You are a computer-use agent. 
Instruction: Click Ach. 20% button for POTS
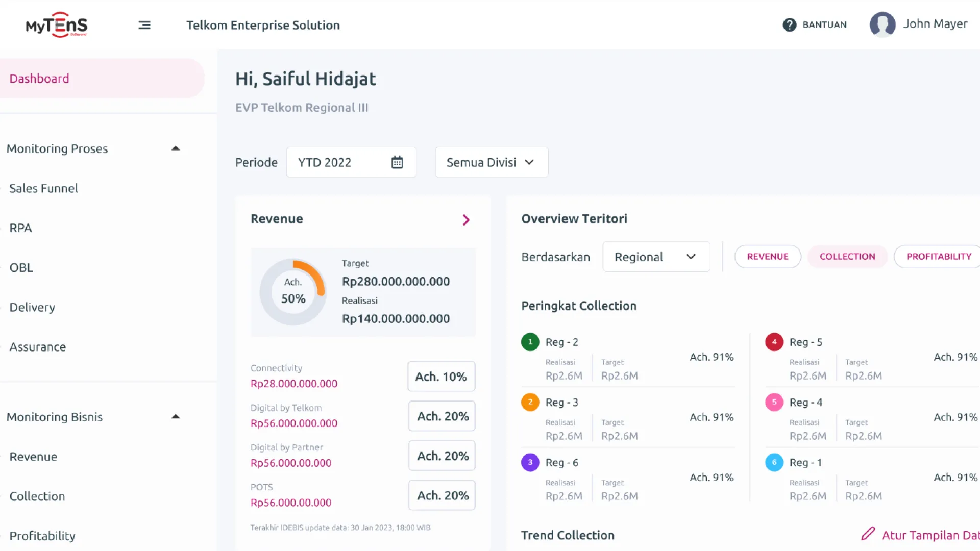point(442,495)
